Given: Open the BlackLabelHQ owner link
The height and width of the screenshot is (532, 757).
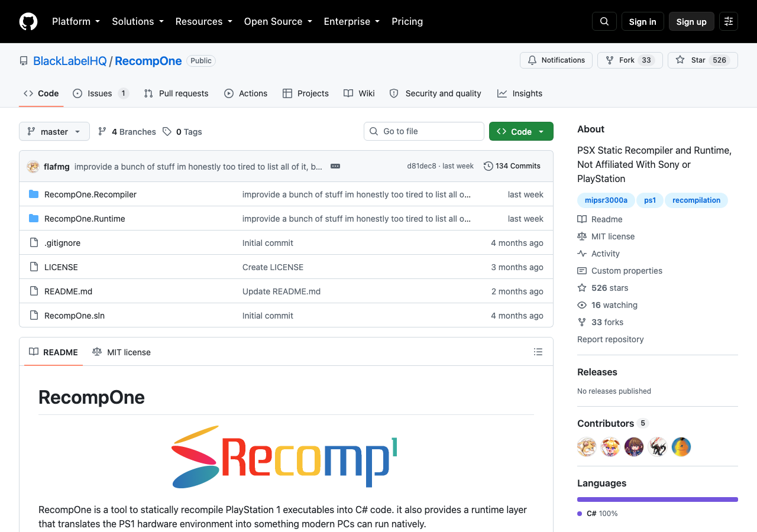Looking at the screenshot, I should (70, 61).
